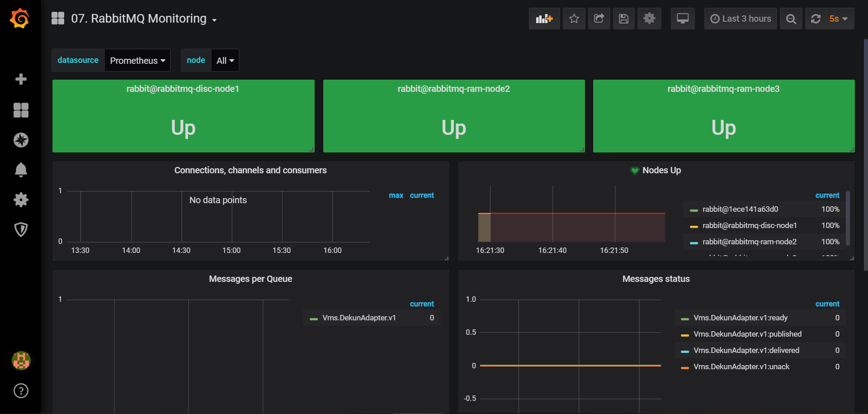Open the user profile avatar menu

pyautogui.click(x=21, y=361)
